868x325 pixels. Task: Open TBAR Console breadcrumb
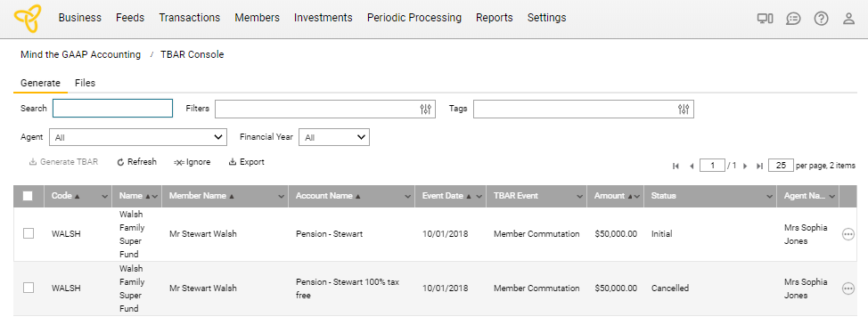[x=192, y=54]
